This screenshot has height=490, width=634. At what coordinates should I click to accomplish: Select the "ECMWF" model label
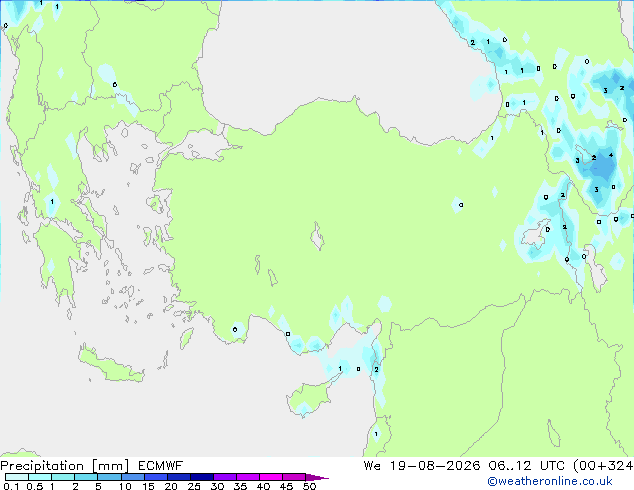(x=160, y=466)
